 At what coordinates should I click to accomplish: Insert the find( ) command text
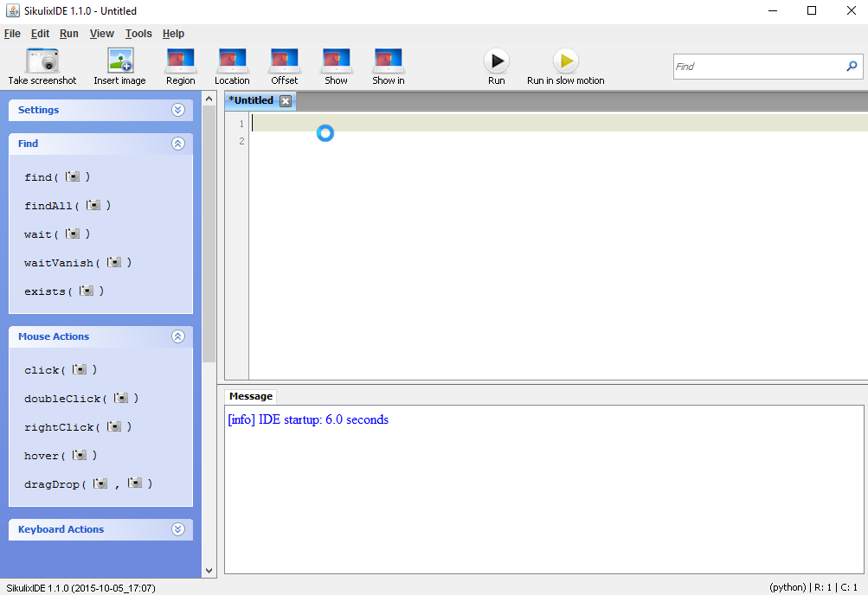[x=39, y=177]
